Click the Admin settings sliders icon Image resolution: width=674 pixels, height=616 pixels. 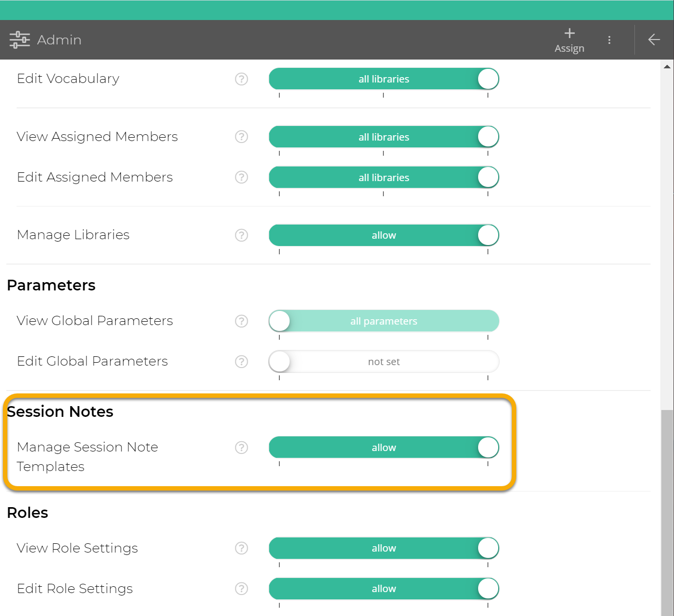coord(20,40)
